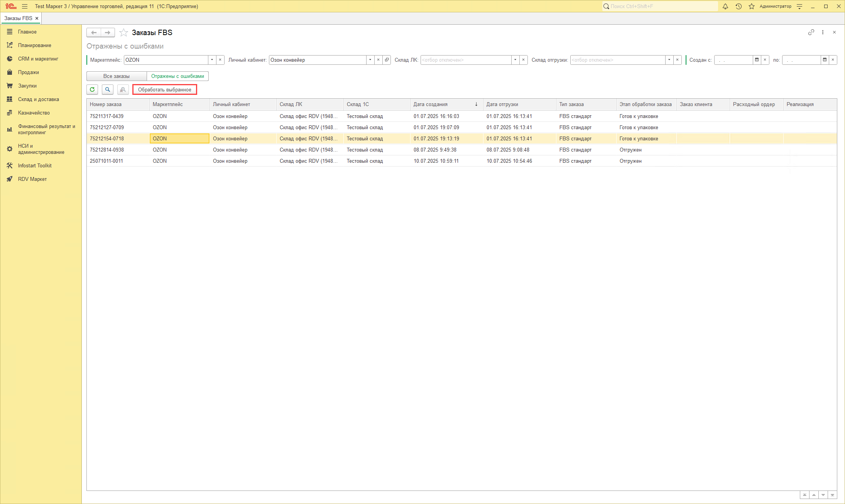
Task: Open notifications bell icon
Action: click(725, 6)
